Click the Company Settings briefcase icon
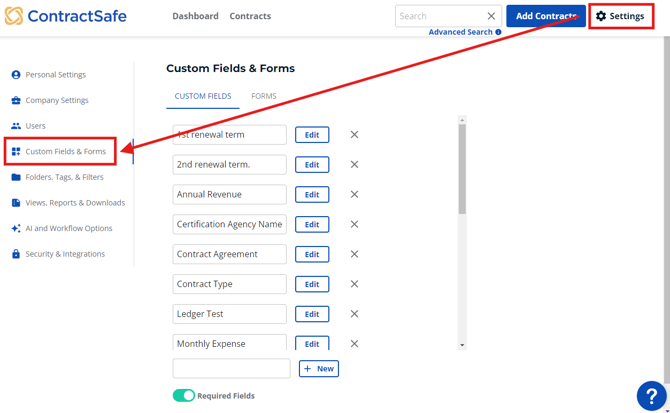The height and width of the screenshot is (413, 670). point(16,101)
